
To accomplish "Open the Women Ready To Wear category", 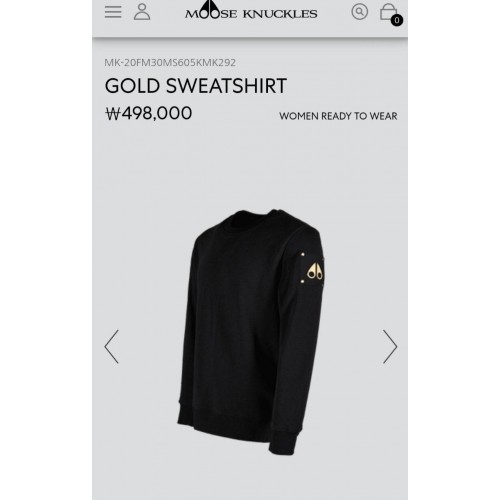I will tap(338, 116).
